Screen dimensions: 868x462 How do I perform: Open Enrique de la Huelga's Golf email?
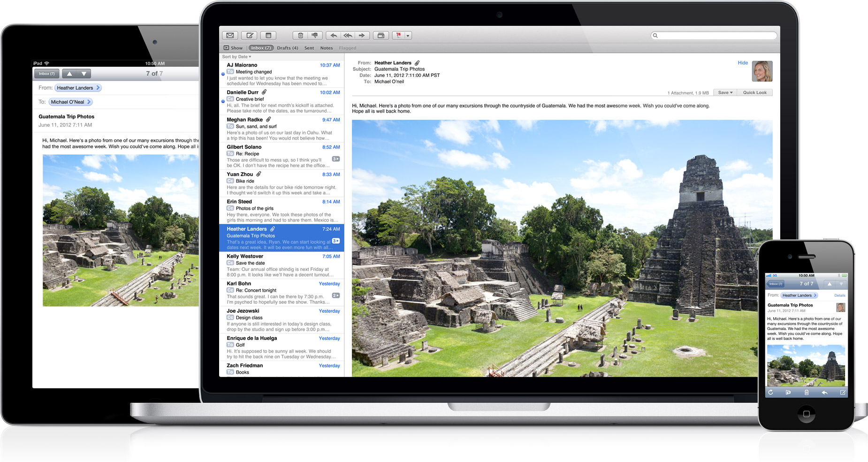click(x=282, y=347)
